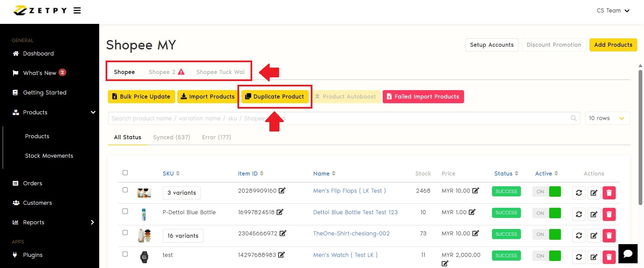Open the Men's Flip Flops product thumbnail

coord(144,193)
